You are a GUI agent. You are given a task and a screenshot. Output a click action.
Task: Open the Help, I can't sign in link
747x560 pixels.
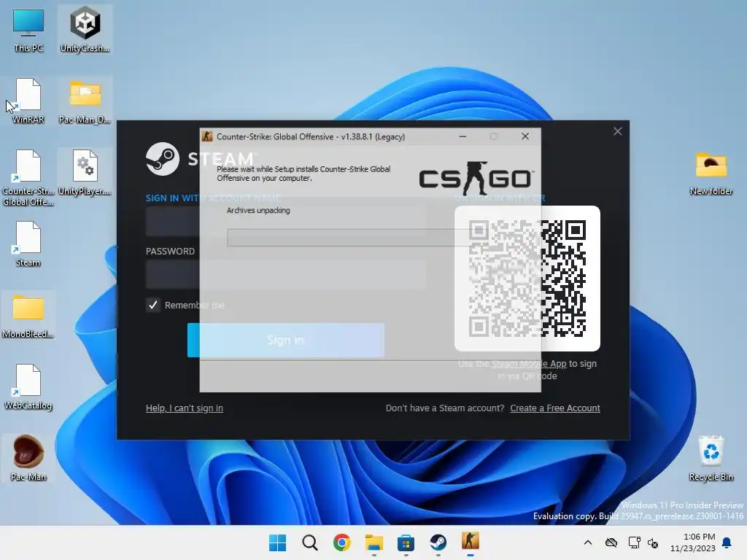coord(185,408)
